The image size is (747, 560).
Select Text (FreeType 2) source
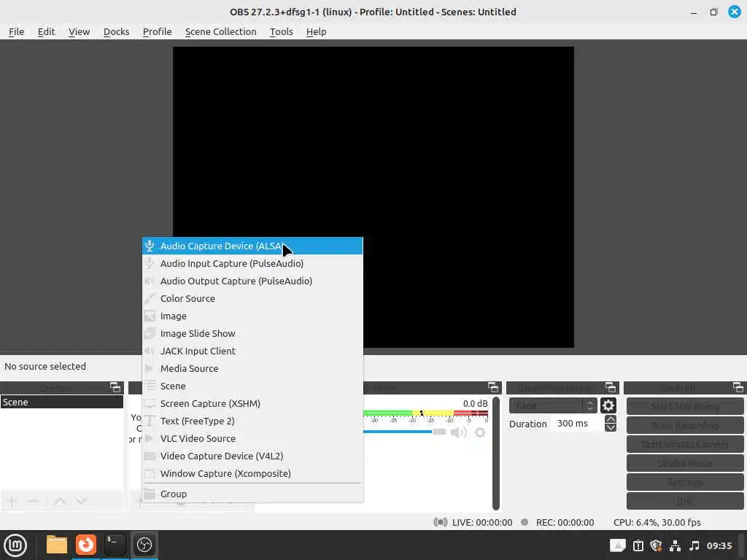pos(252,421)
